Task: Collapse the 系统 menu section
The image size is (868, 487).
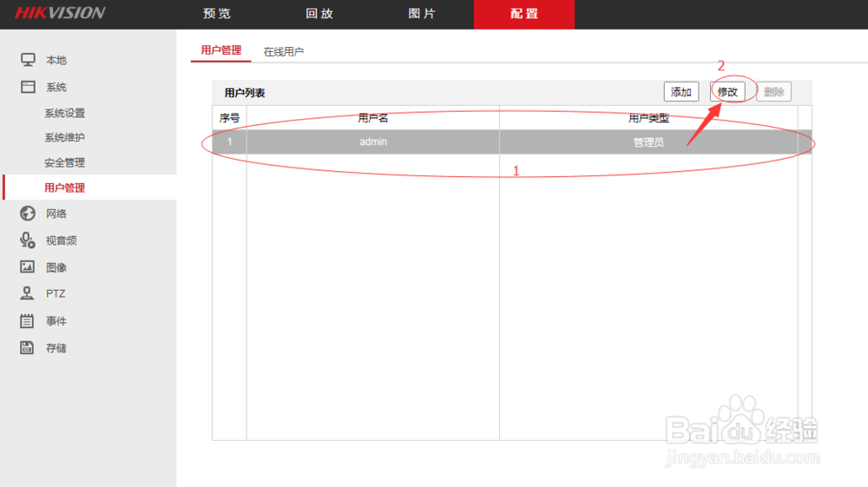Action: coord(56,88)
